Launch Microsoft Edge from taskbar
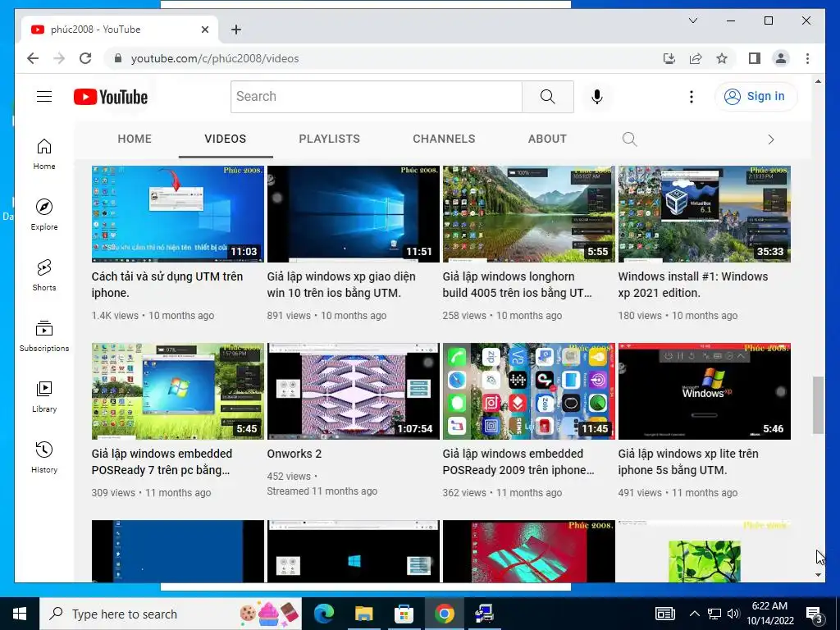The width and height of the screenshot is (840, 630). coord(324,614)
